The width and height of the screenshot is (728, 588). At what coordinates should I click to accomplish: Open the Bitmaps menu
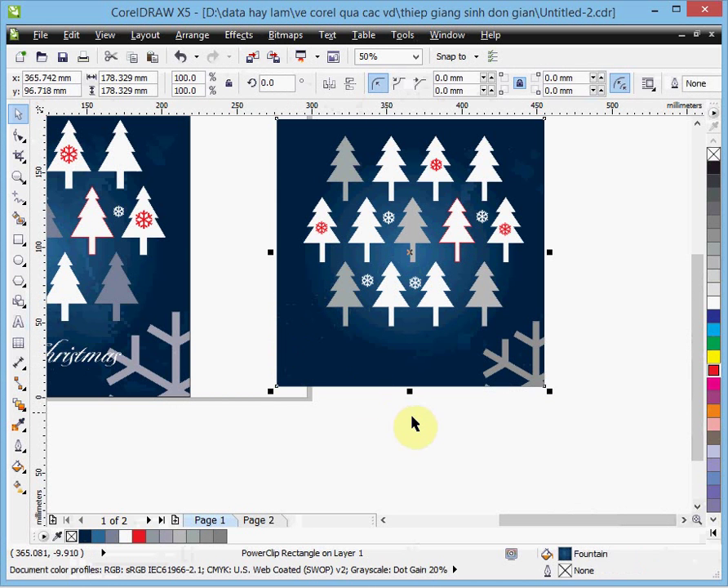(x=285, y=35)
